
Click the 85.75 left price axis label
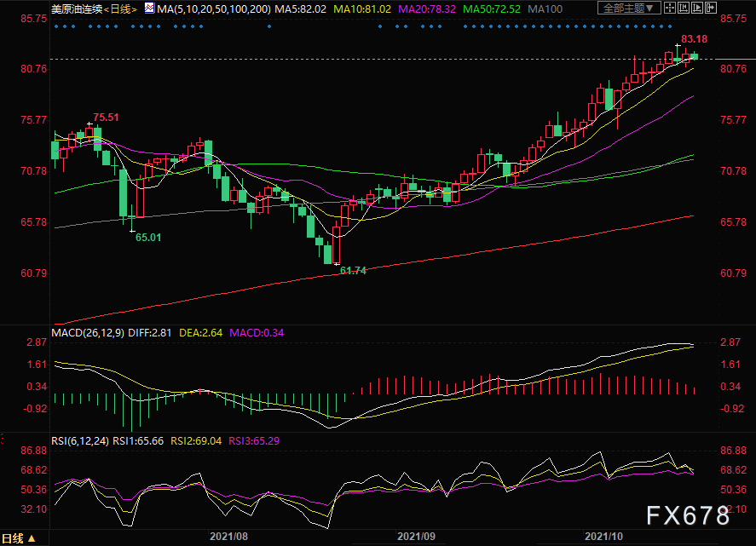[34, 19]
